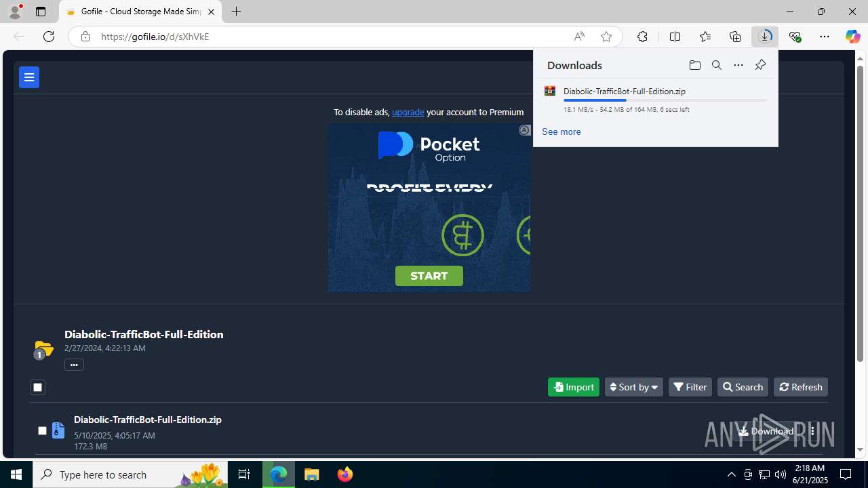Toggle the Downloads toolbar button
868x488 pixels.
[765, 37]
